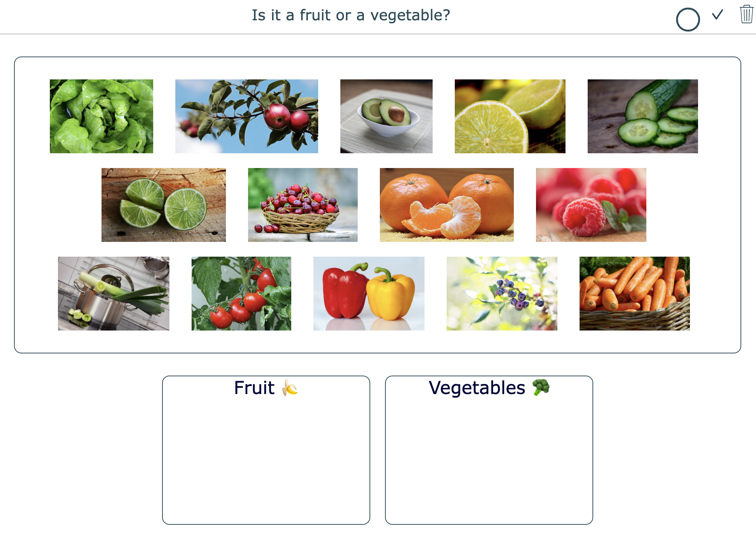Click the empty circle progress indicator
Image resolution: width=756 pixels, height=534 pixels.
(688, 20)
